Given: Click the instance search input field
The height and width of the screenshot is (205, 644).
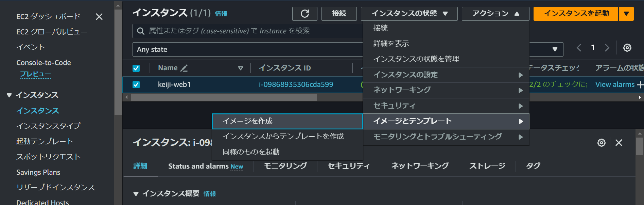Looking at the screenshot, I should (247, 31).
